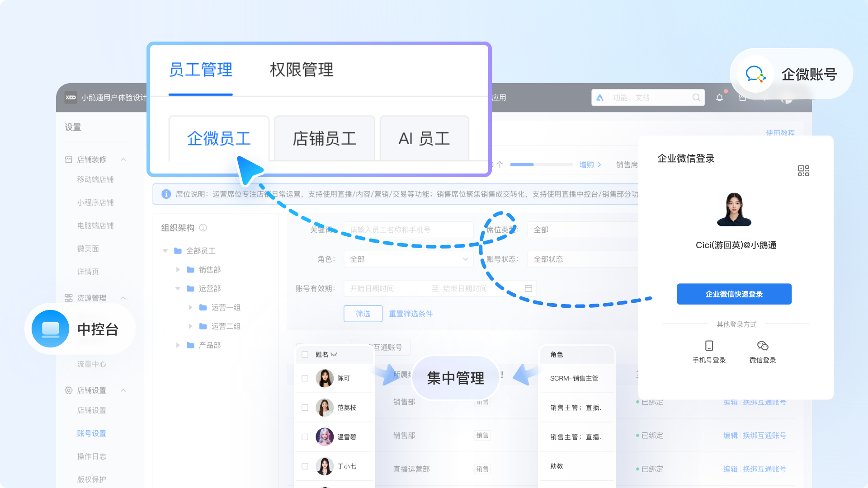
Task: Click 陈可's avatar
Action: point(325,378)
